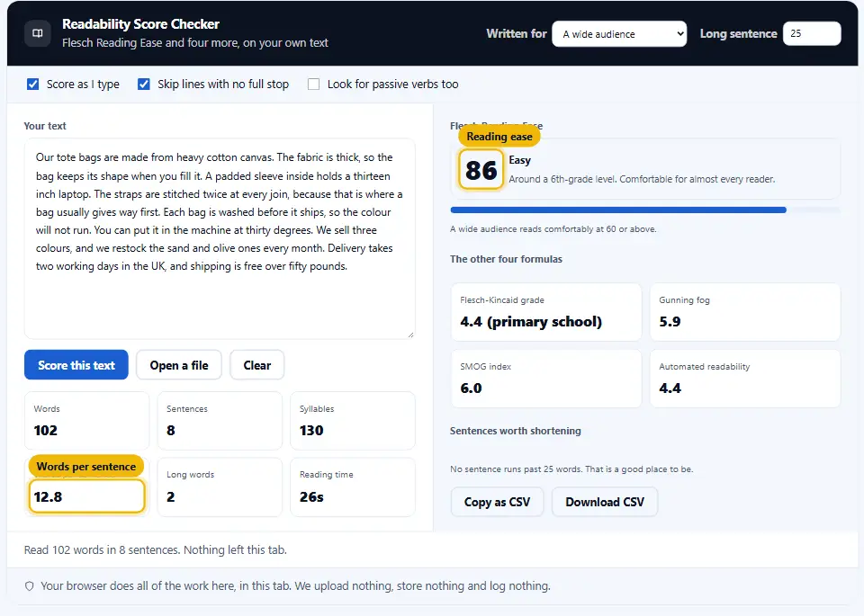Select the reading ease score 86
Screen dimensions: 864x616
(x=481, y=170)
